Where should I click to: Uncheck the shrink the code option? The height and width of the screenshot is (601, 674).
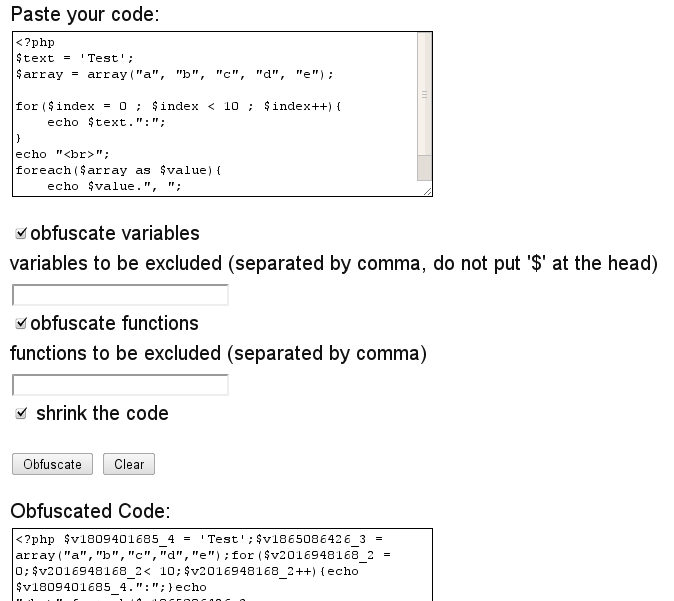pyautogui.click(x=21, y=413)
